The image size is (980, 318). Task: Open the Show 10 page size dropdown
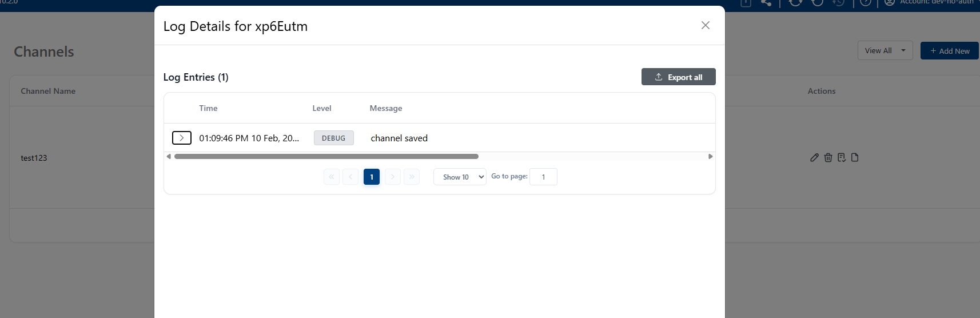point(460,177)
